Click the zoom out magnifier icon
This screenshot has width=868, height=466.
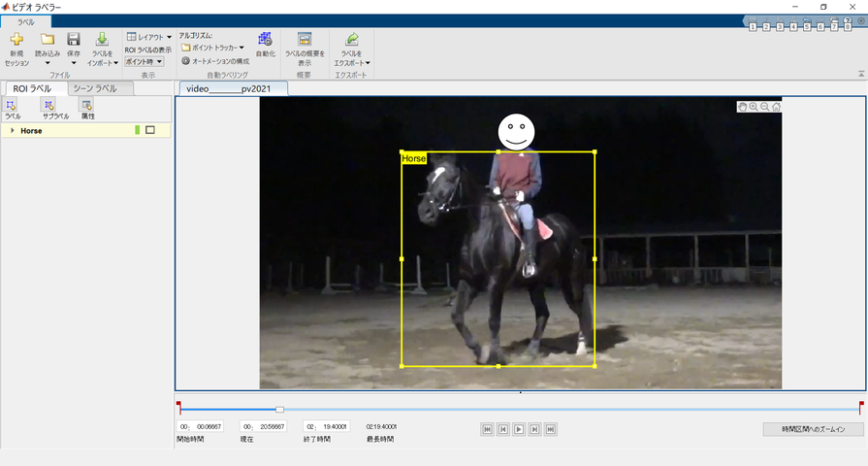click(x=765, y=107)
